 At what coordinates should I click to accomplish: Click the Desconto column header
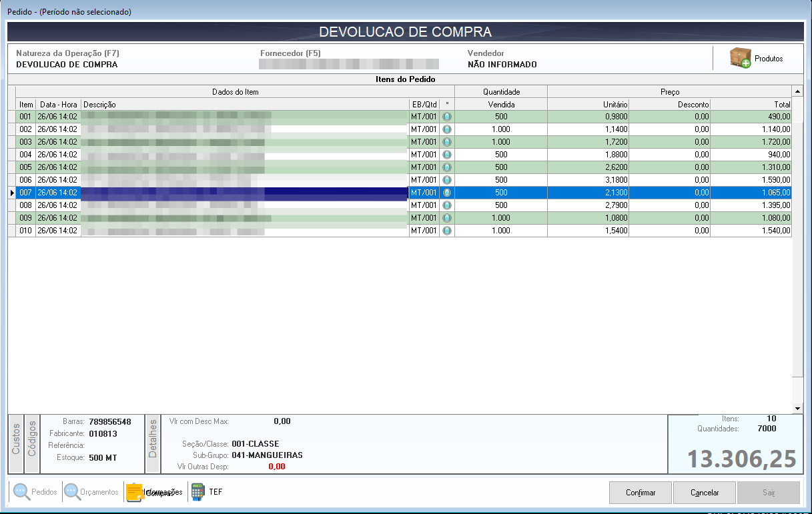coord(669,105)
